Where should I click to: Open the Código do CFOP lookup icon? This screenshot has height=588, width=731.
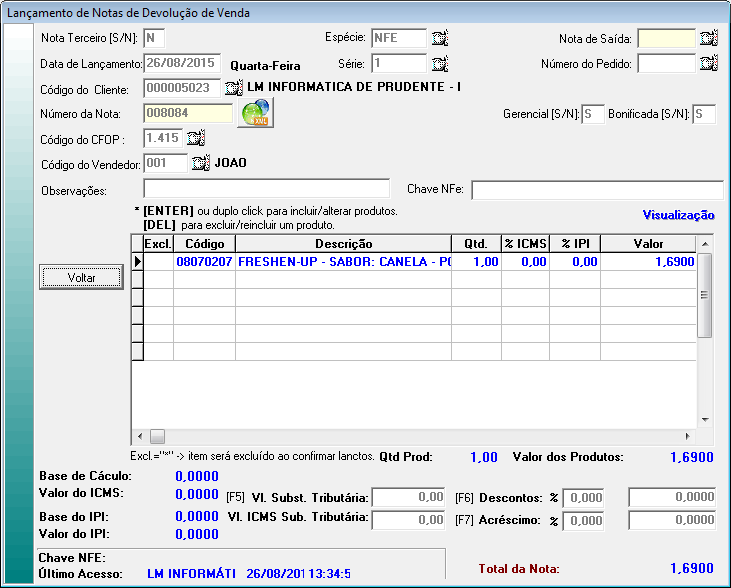point(196,138)
